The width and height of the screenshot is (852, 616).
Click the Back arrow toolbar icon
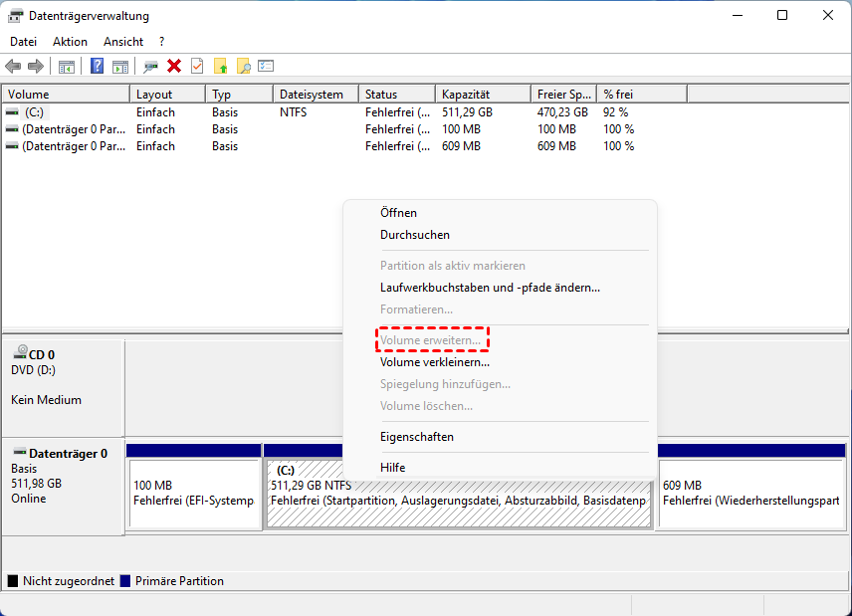point(13,67)
